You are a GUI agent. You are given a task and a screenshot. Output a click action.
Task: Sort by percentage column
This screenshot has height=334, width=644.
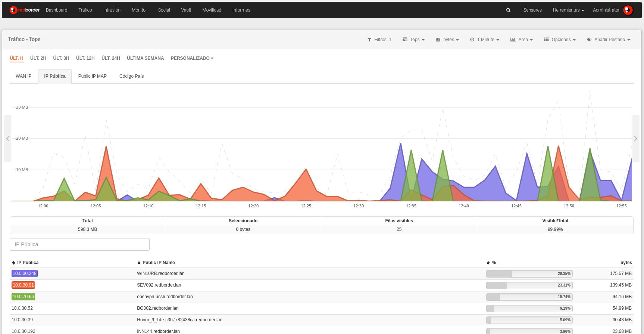pyautogui.click(x=491, y=263)
